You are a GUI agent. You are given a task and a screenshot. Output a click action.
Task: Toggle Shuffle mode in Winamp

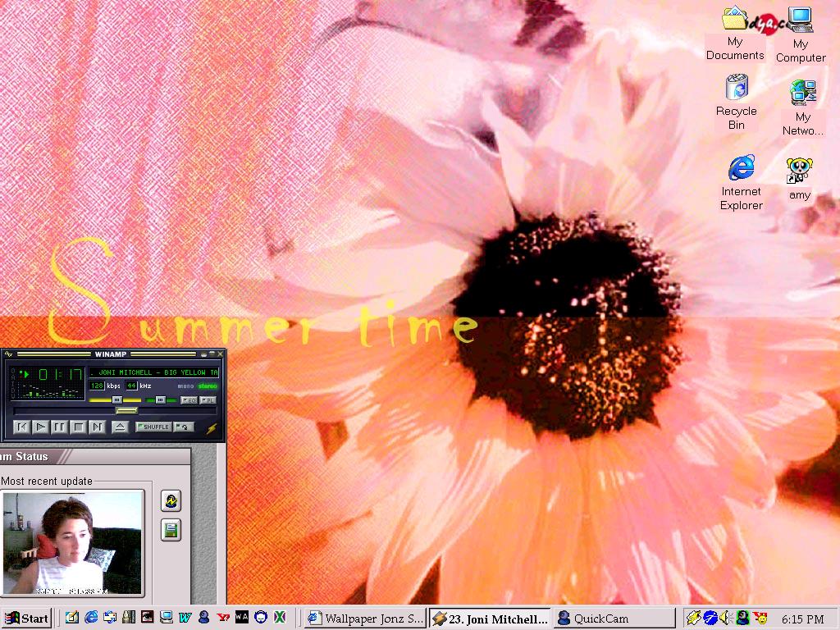[x=153, y=427]
